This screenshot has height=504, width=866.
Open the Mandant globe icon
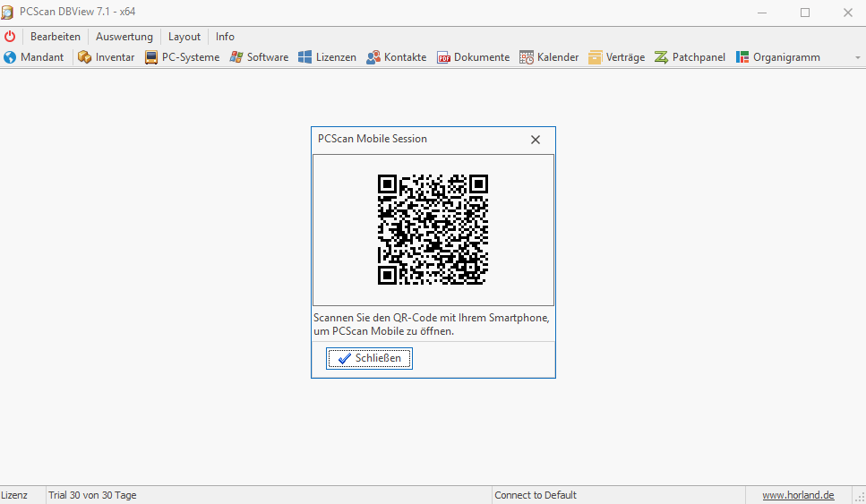9,57
